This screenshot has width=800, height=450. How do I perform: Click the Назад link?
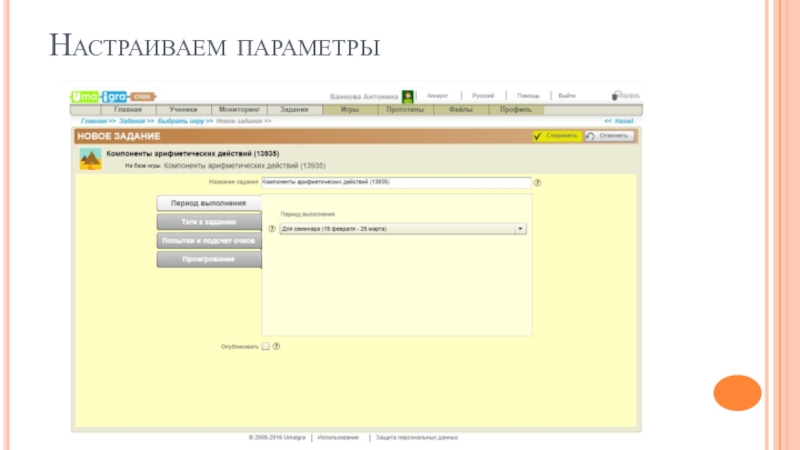coord(618,121)
